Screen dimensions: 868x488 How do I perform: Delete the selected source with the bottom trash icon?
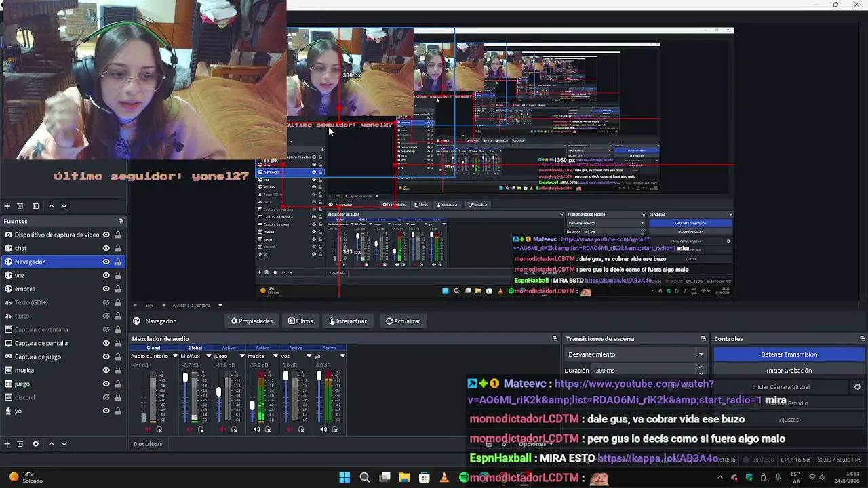coord(20,444)
